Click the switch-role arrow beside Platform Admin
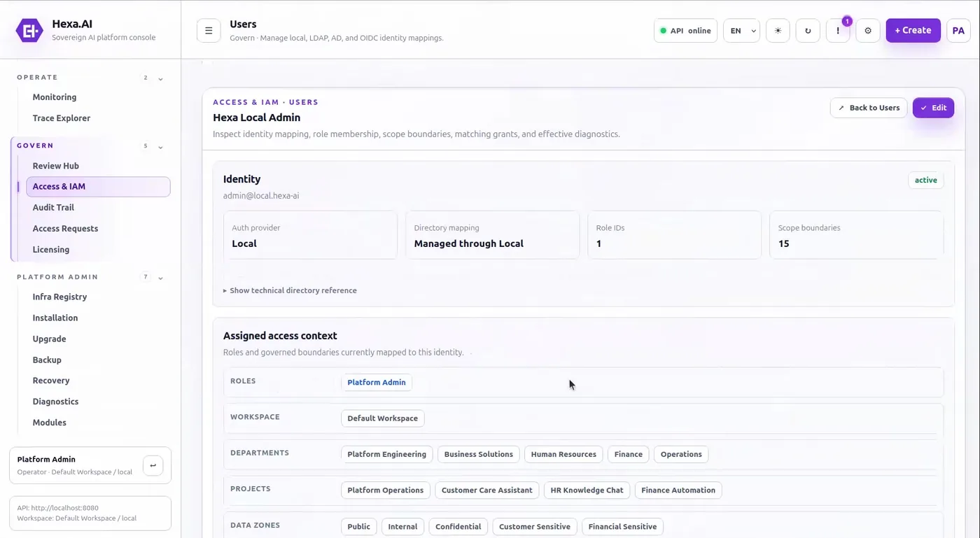 point(153,465)
